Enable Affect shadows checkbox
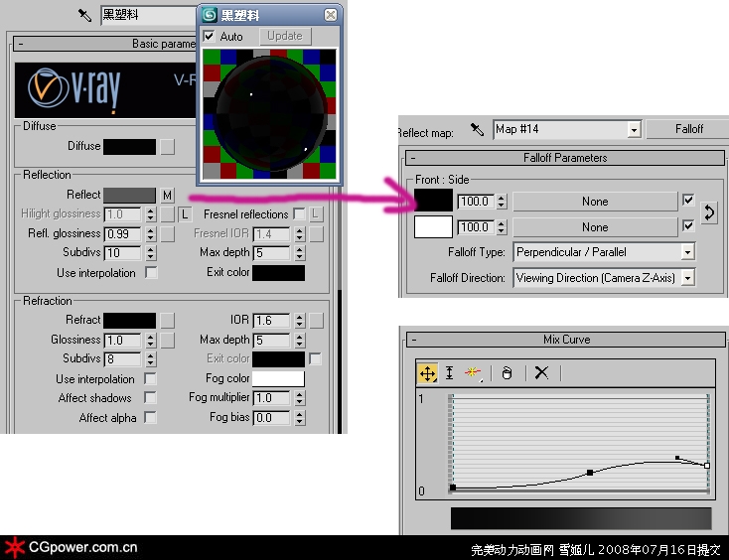This screenshot has height=560, width=729. (x=150, y=398)
